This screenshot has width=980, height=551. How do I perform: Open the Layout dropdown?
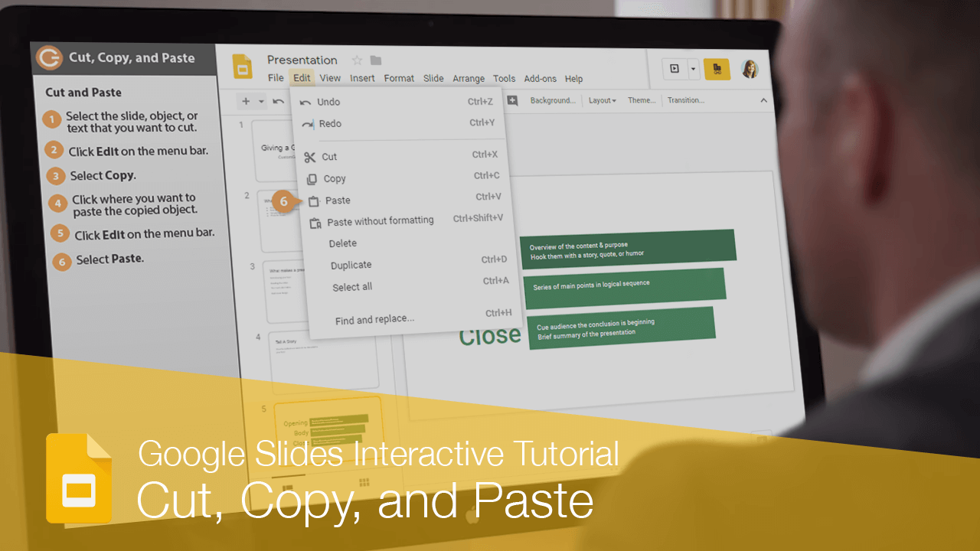click(602, 100)
